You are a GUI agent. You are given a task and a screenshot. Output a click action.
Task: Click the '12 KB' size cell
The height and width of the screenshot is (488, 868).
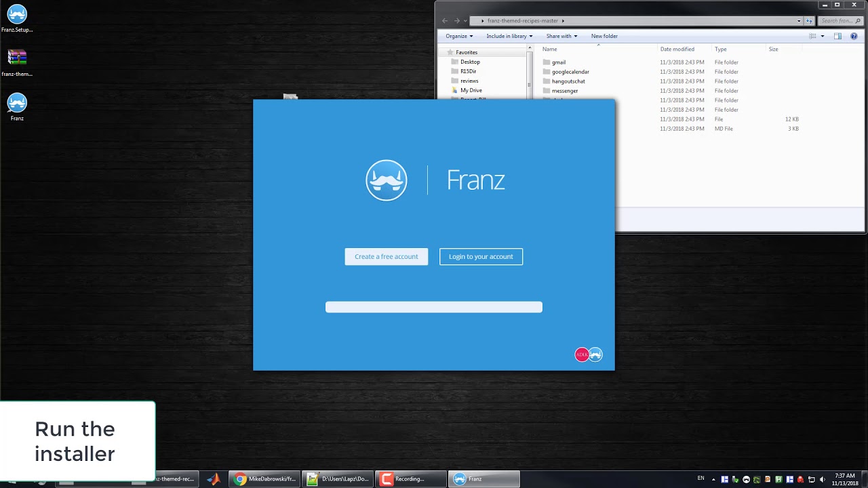click(791, 119)
